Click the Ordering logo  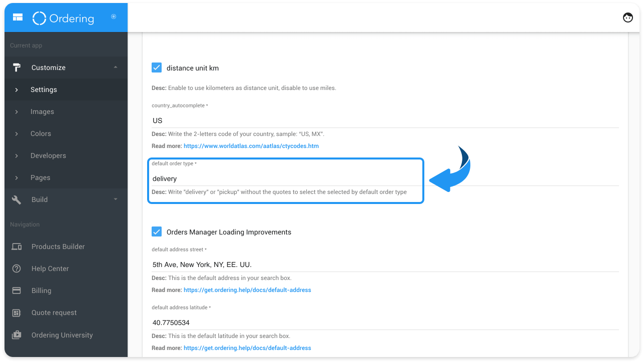[63, 18]
